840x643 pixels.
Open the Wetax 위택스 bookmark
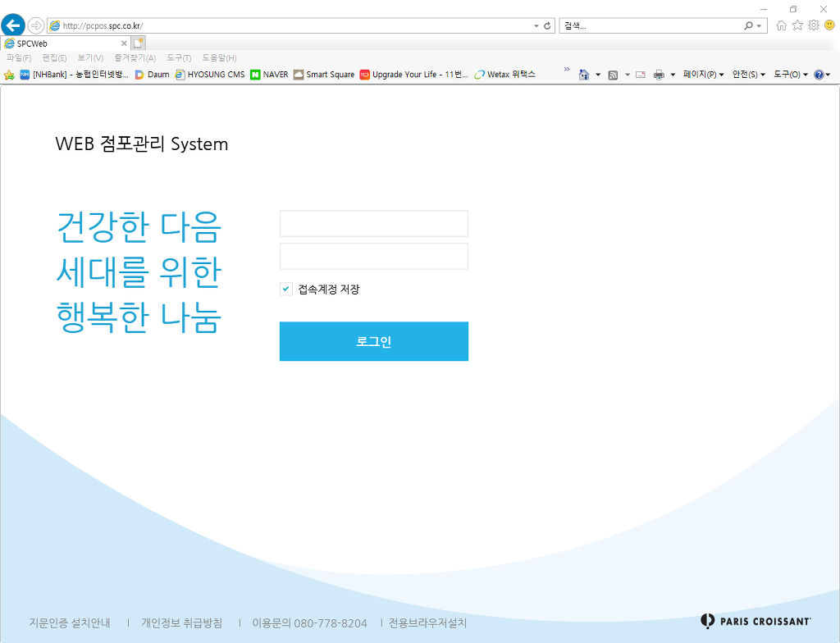[x=505, y=75]
